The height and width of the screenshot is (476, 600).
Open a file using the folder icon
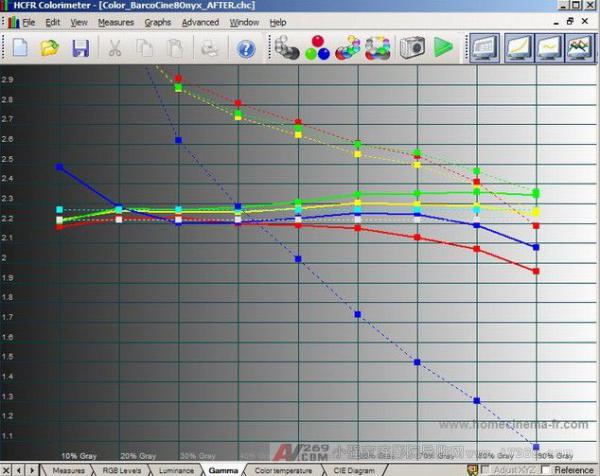[50, 47]
